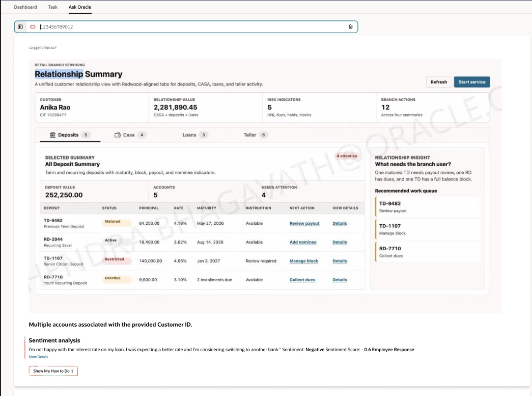Click principal 84,250.00 cell
The height and width of the screenshot is (396, 532).
pyautogui.click(x=149, y=223)
